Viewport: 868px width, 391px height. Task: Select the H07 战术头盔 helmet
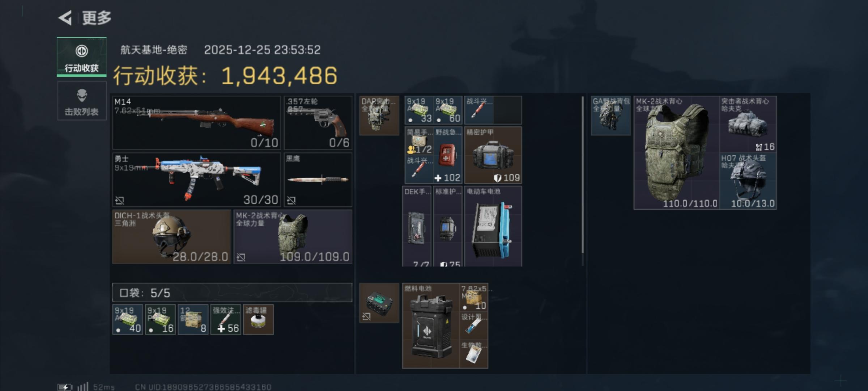(748, 181)
